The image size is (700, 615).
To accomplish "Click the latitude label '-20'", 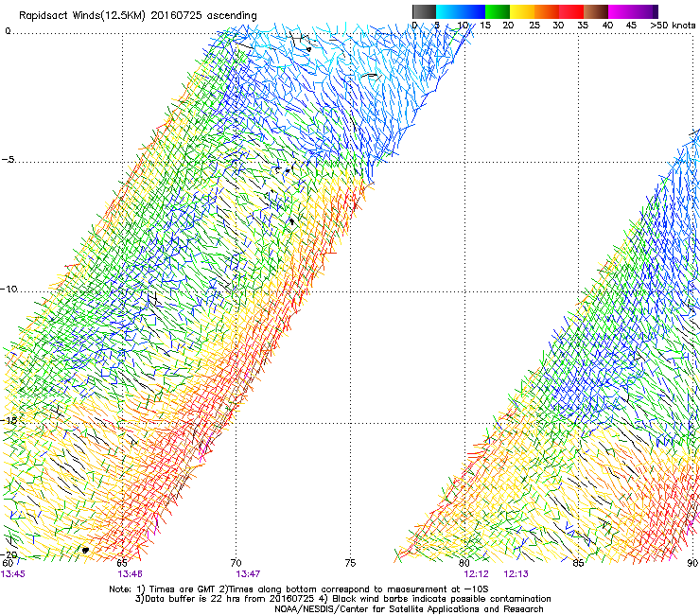I will (9, 554).
